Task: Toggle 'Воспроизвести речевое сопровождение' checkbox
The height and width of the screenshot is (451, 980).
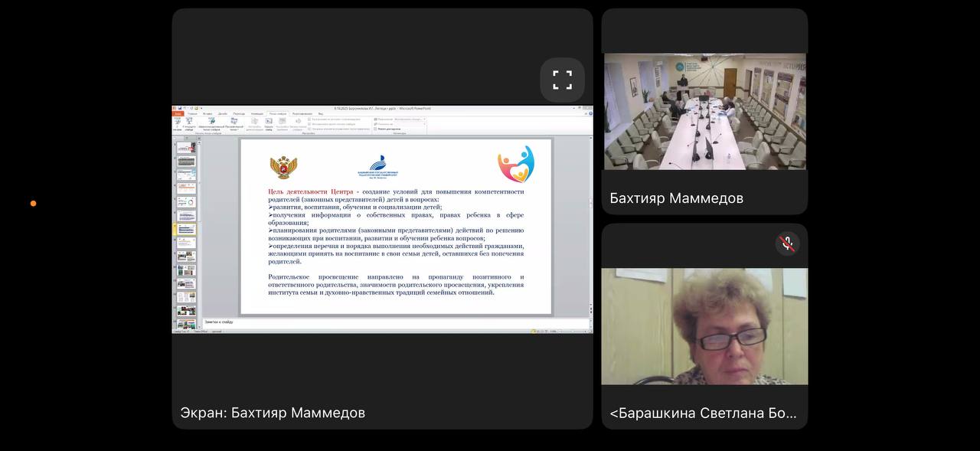Action: coord(309,119)
